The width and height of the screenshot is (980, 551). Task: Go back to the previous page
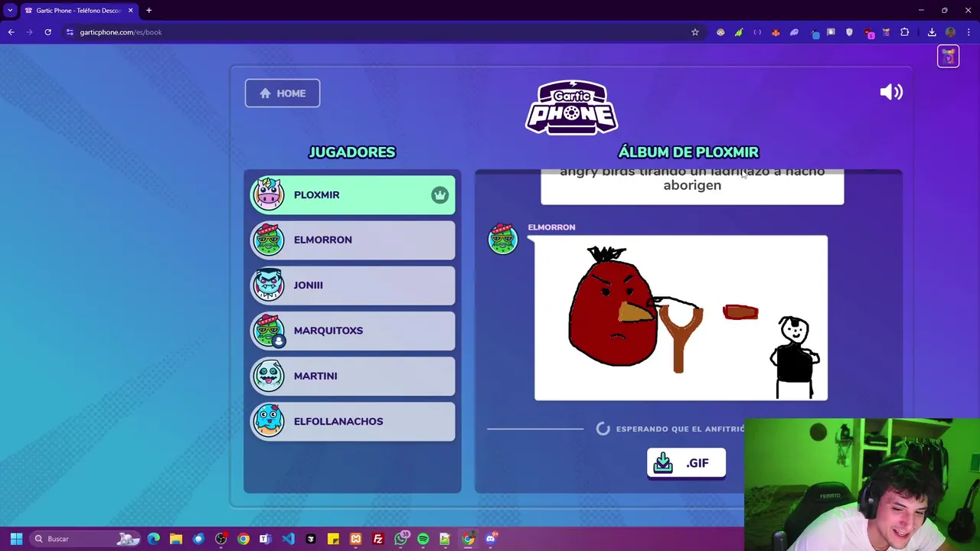(11, 32)
